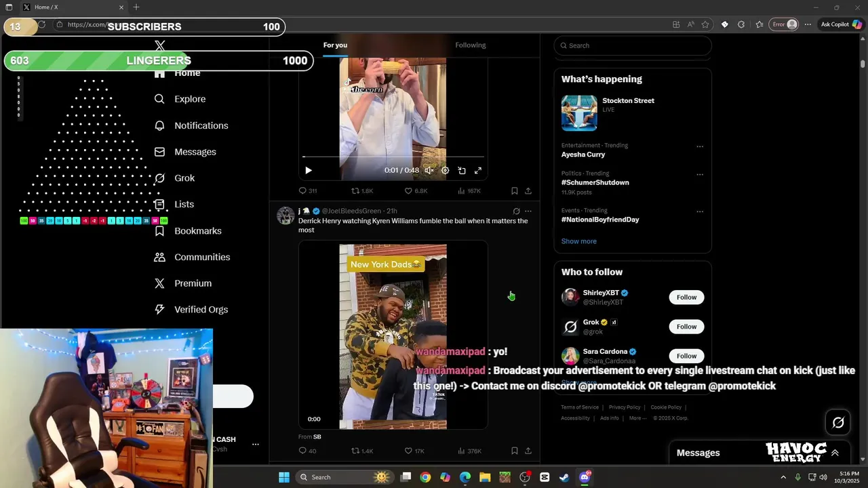Open more options for #NationalBoyfriendDay trend
Viewport: 868px width, 488px height.
click(700, 211)
